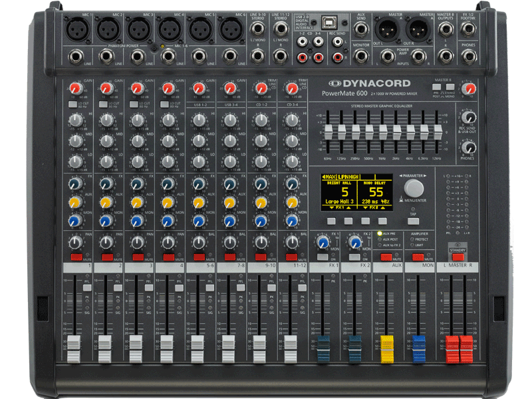Click the PAN knob on channel 2
This screenshot has height=399, width=532.
[105, 241]
